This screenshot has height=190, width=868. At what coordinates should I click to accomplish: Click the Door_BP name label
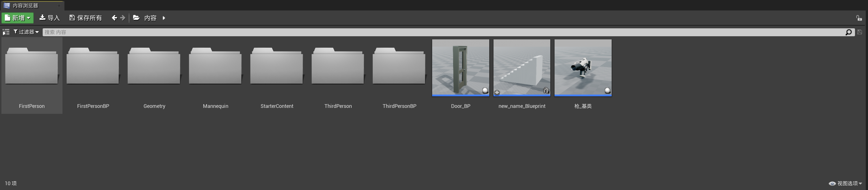(461, 106)
